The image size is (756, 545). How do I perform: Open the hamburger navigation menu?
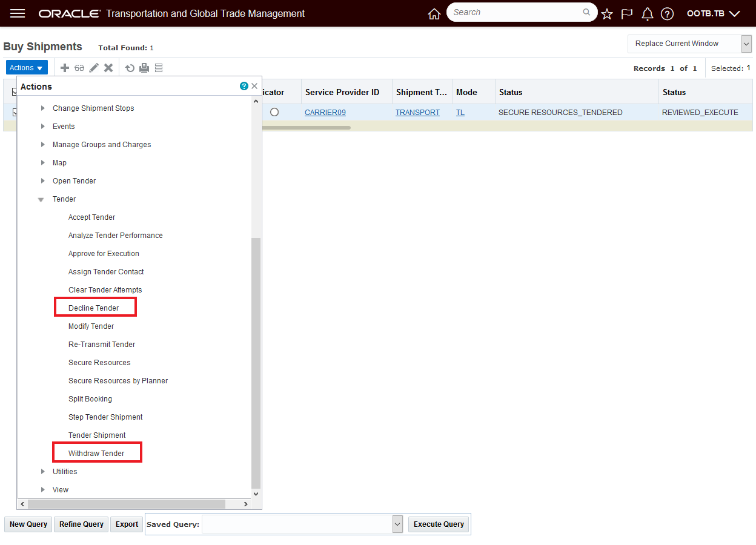click(x=18, y=13)
